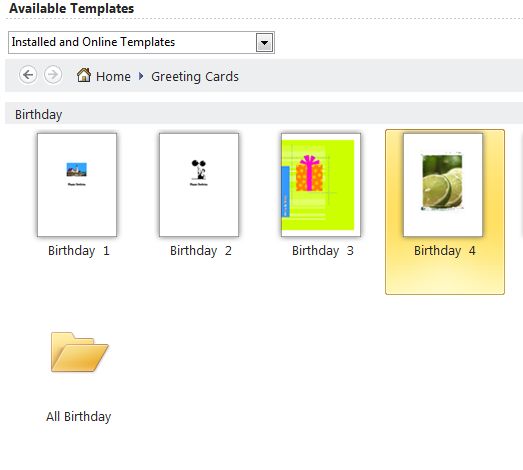Click the Installed and Online Templates box
The height and width of the screenshot is (470, 523).
(141, 42)
